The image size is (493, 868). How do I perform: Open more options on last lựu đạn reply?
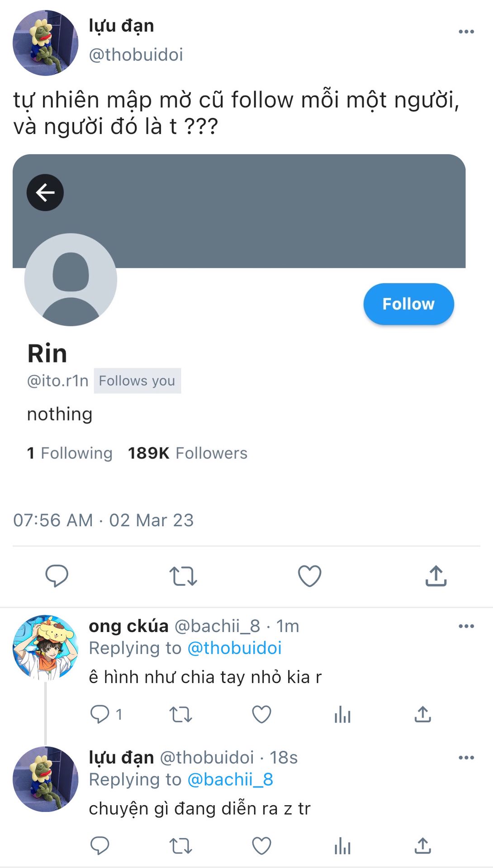pos(466,758)
